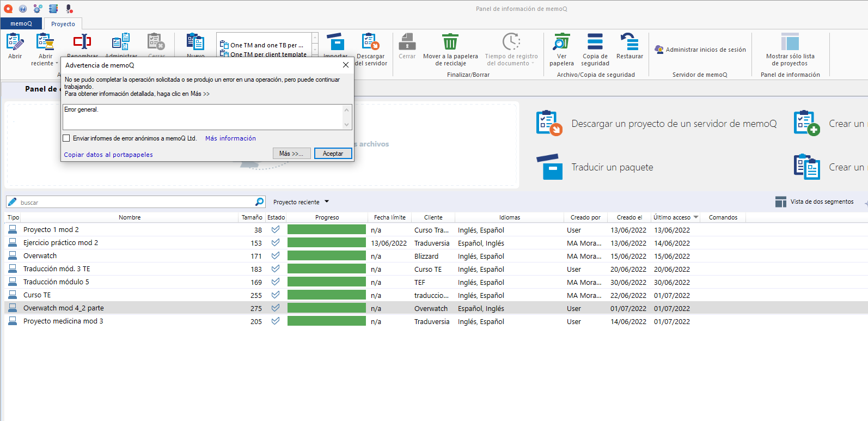
Task: Open the Abrir reciente ribbon button
Action: click(x=45, y=49)
